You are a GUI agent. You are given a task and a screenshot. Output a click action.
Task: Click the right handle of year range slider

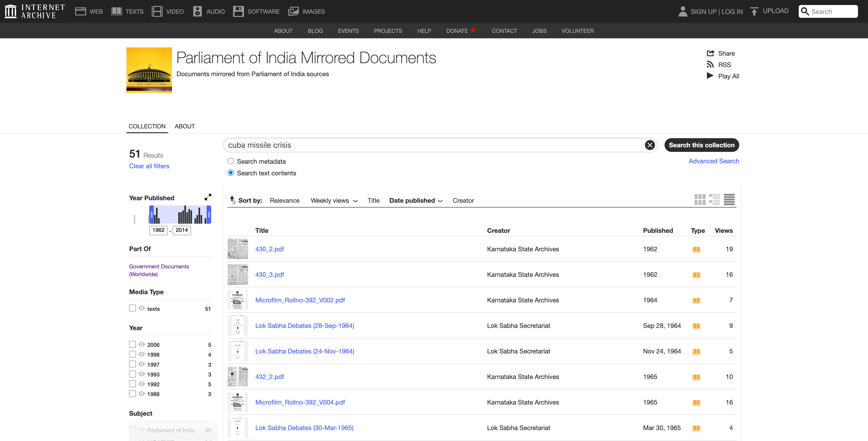[209, 215]
